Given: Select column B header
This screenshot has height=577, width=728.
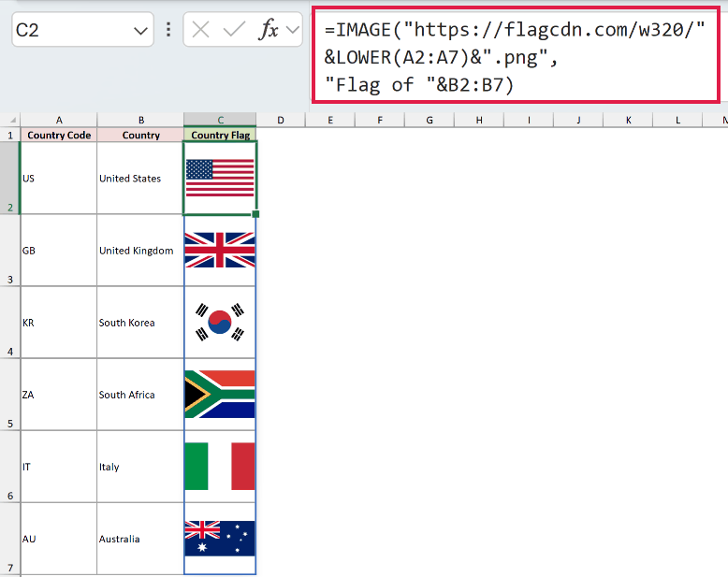Looking at the screenshot, I should [x=140, y=120].
